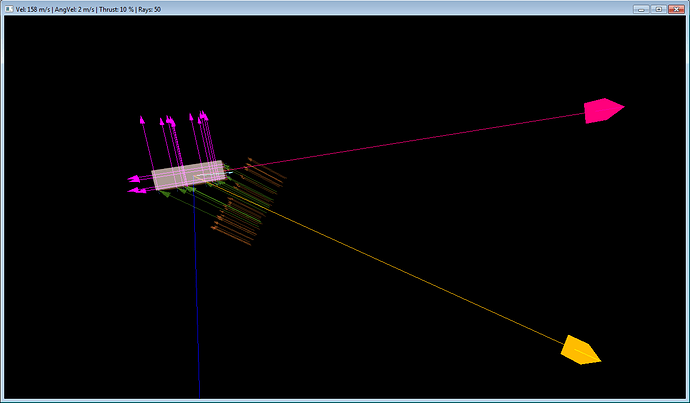Click the application icon in title bar
The image size is (690, 403).
tap(8, 9)
